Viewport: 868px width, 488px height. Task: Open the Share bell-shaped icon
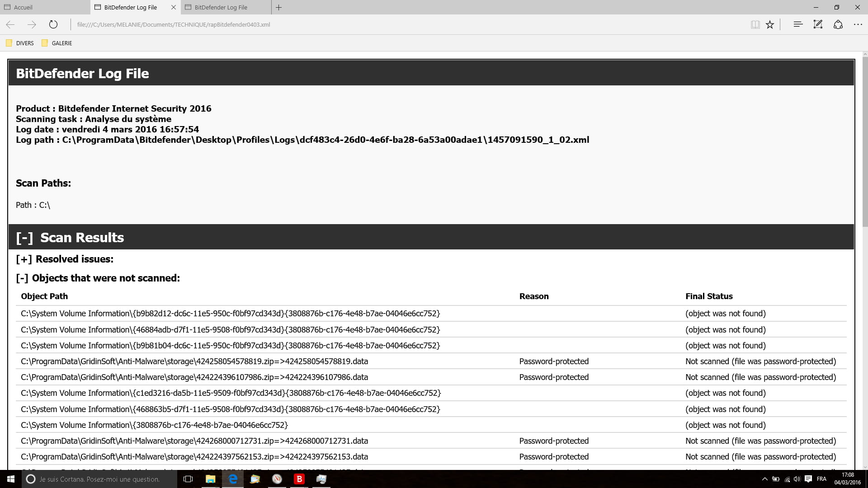[838, 24]
